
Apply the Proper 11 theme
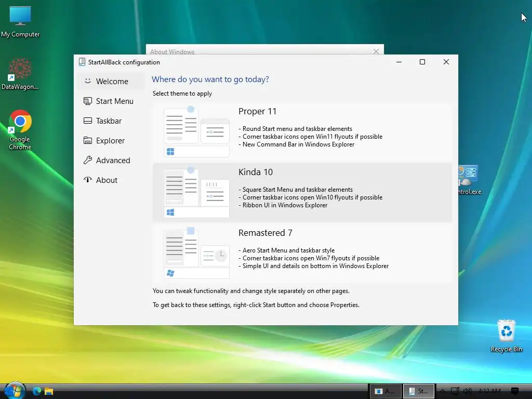(302, 131)
